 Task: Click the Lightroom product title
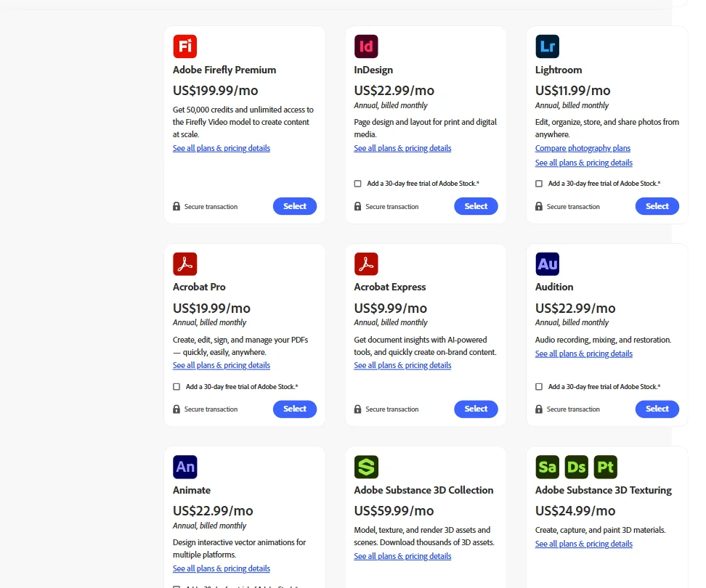[x=559, y=70]
